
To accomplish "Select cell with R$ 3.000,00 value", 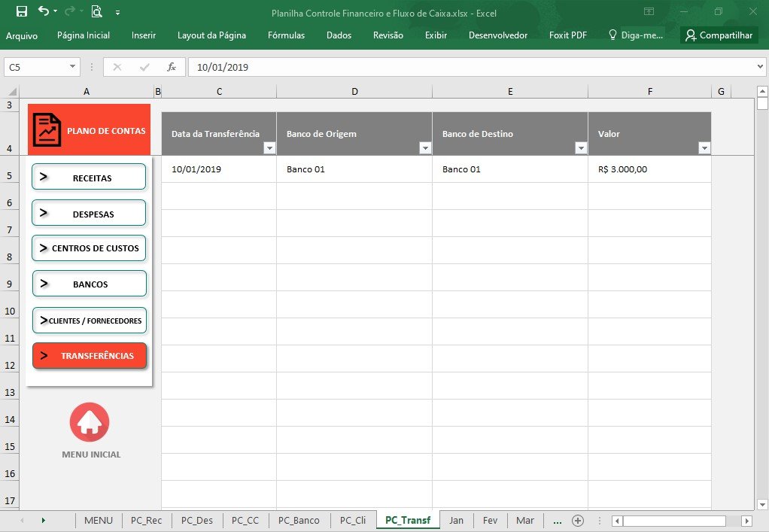I will pos(649,169).
